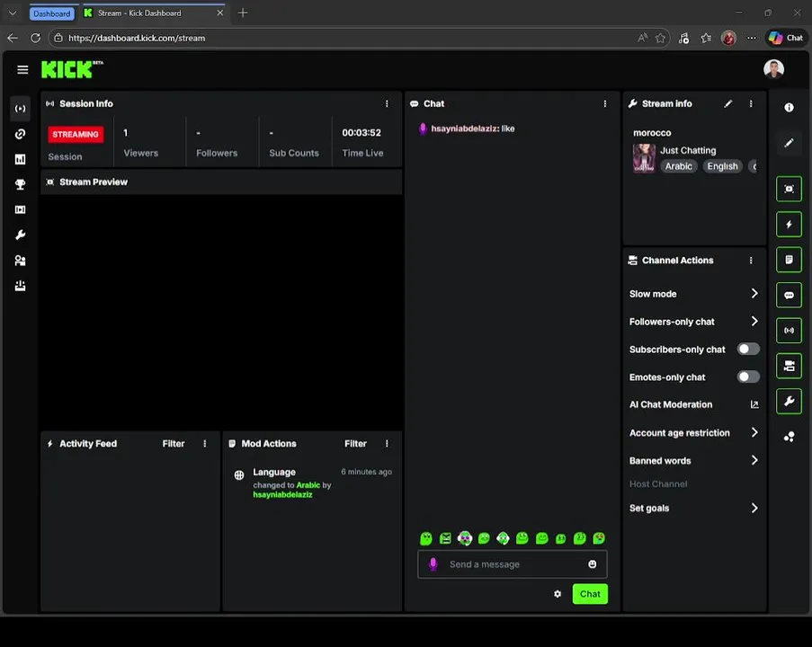Open the analytics chart icon in left sidebar
Image resolution: width=812 pixels, height=647 pixels.
click(x=20, y=159)
